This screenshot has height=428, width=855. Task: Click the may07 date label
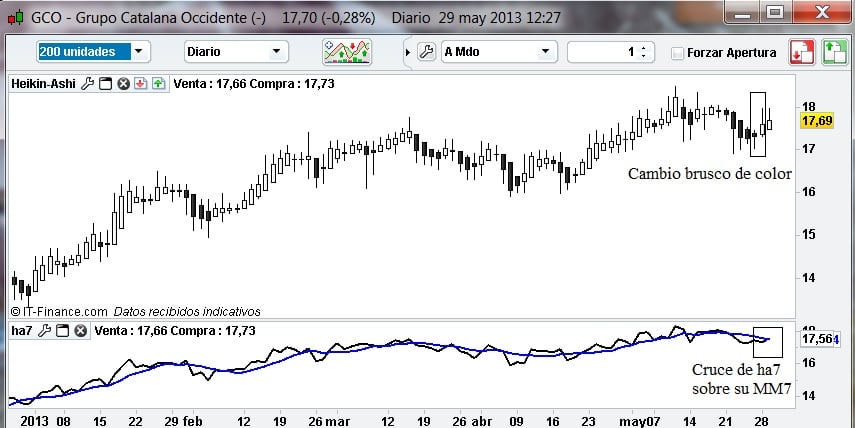click(x=639, y=421)
